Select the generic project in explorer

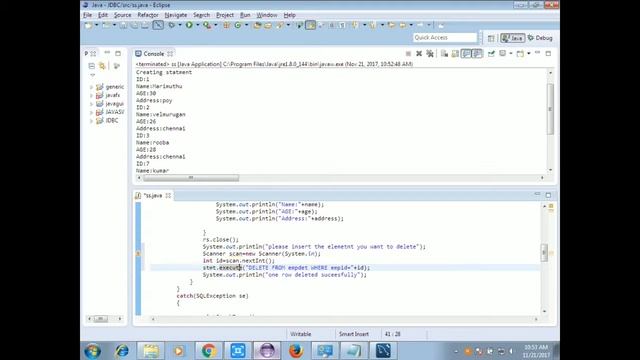click(x=115, y=87)
